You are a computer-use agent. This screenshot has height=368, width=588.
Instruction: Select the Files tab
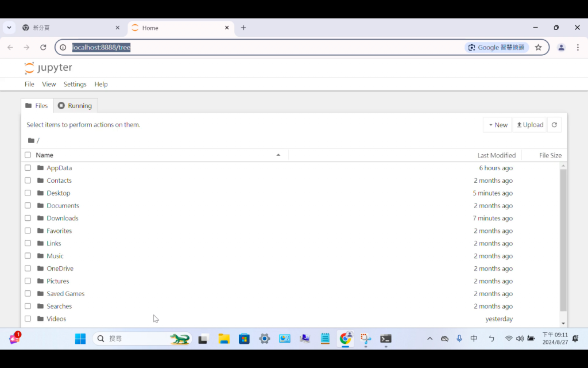coord(37,106)
